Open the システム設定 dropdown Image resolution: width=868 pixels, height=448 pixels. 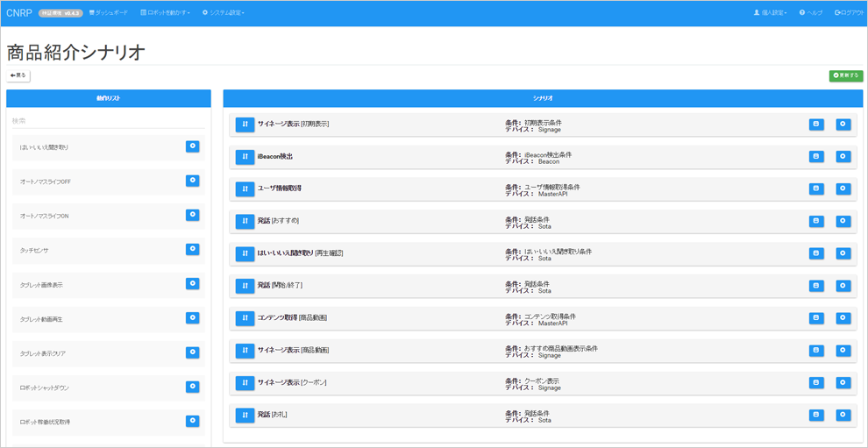click(224, 13)
